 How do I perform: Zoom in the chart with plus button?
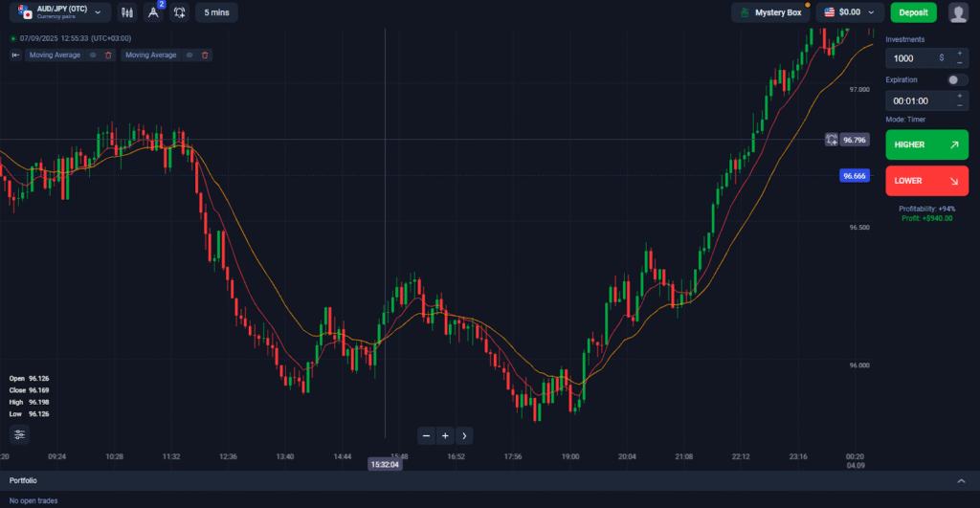tap(445, 436)
